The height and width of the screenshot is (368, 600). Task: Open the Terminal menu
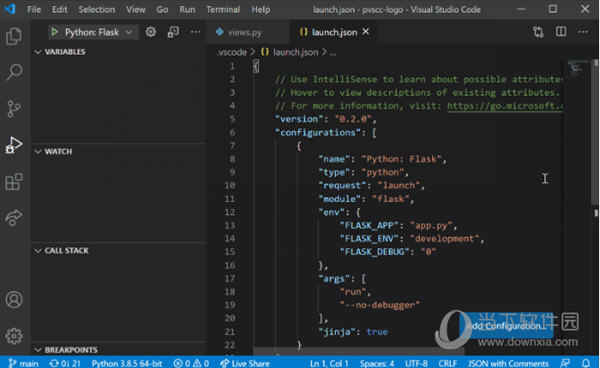point(223,9)
